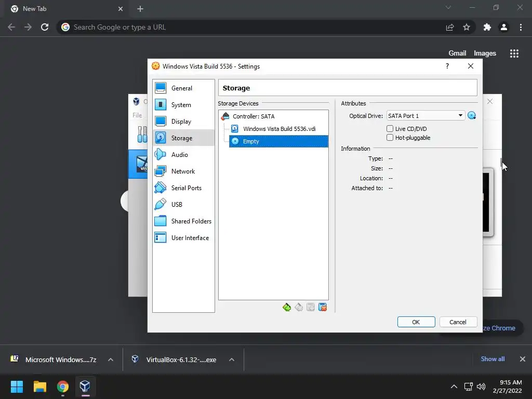Click Show all downloads

pyautogui.click(x=493, y=359)
